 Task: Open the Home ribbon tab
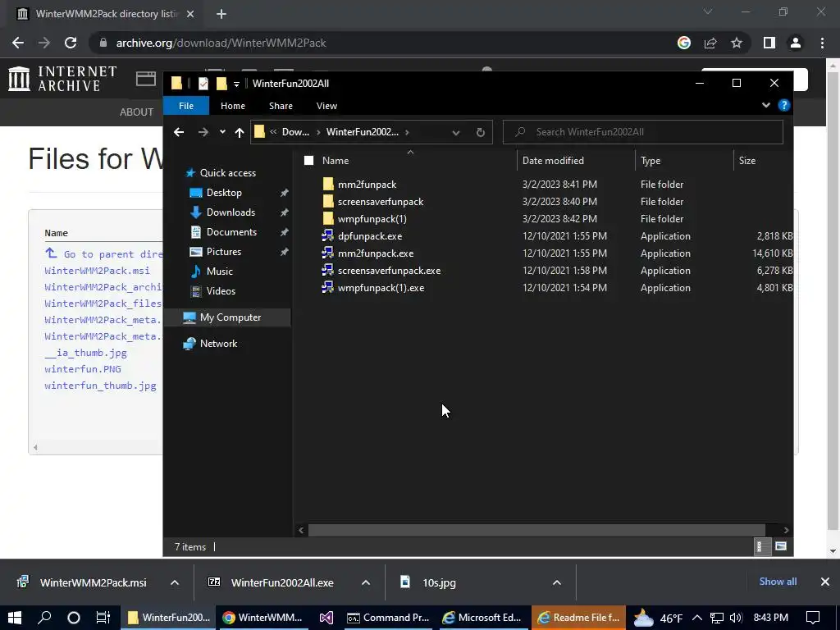(233, 106)
